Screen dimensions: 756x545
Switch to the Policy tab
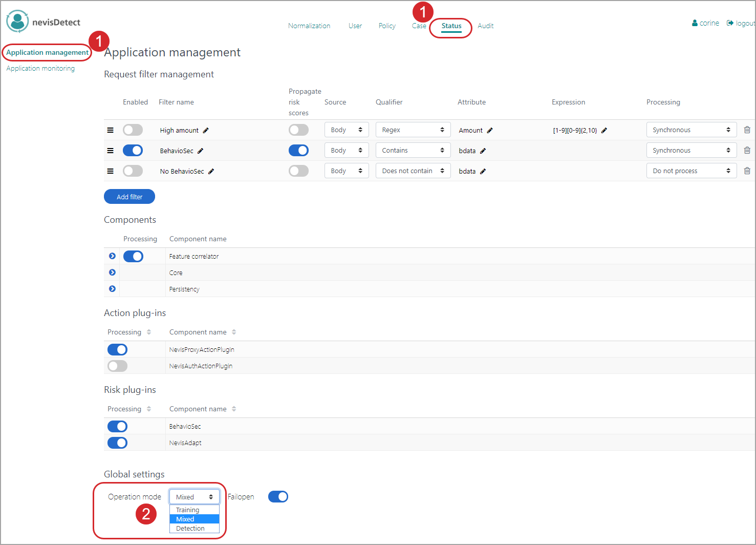[387, 26]
